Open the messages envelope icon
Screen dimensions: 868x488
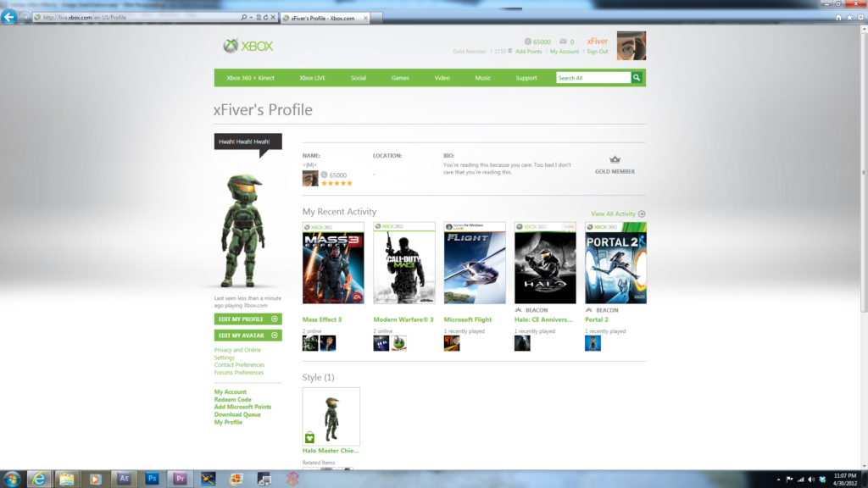(x=562, y=42)
